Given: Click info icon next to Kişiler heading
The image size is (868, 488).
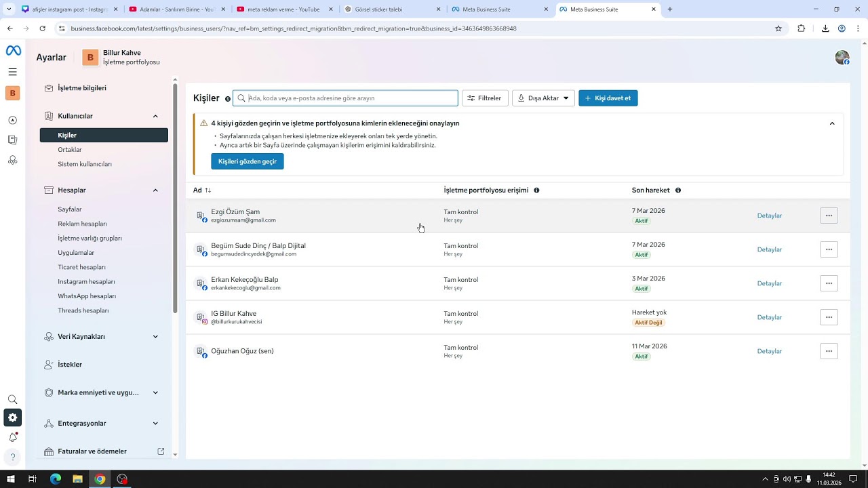Looking at the screenshot, I should click(x=228, y=99).
